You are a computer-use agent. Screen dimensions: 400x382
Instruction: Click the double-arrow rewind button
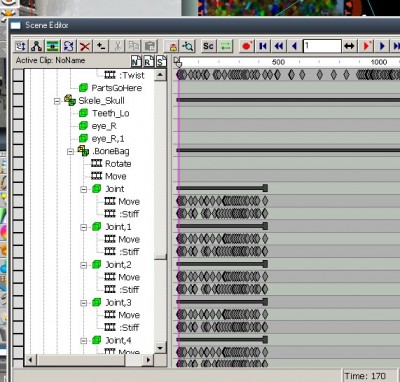pos(279,46)
